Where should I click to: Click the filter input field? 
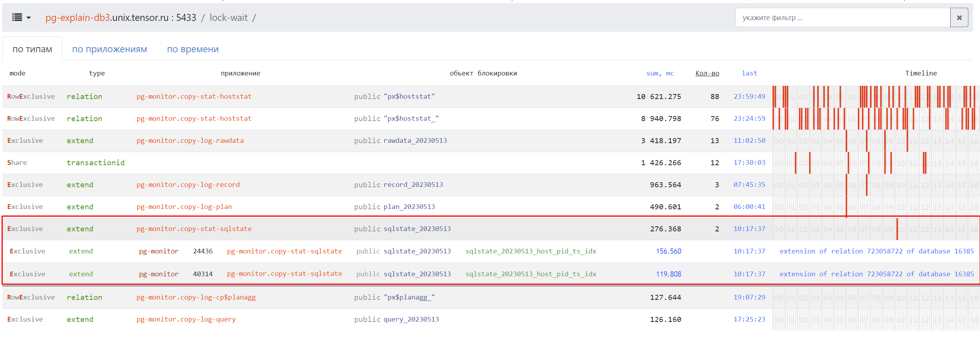point(842,18)
